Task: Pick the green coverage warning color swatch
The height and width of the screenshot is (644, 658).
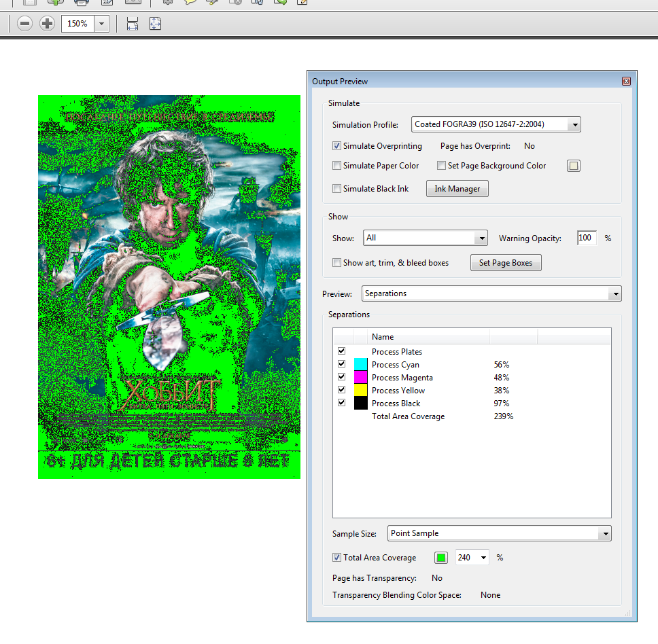Action: tap(441, 558)
